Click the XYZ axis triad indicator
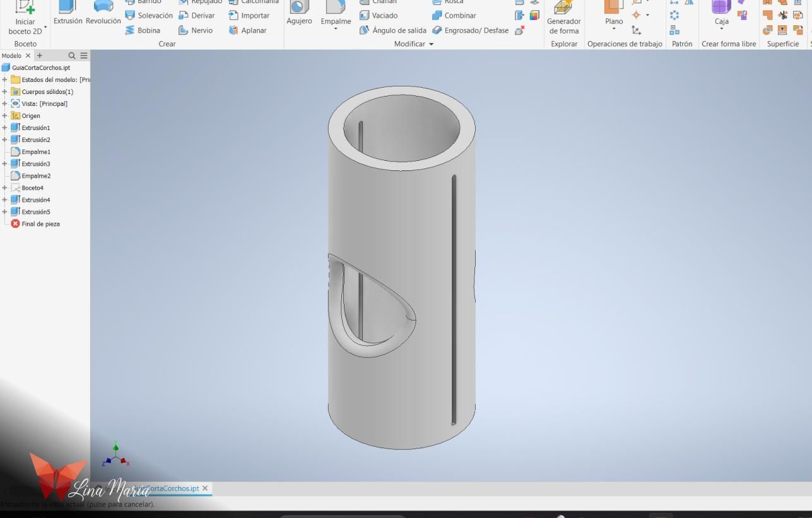812x518 pixels. tap(116, 455)
